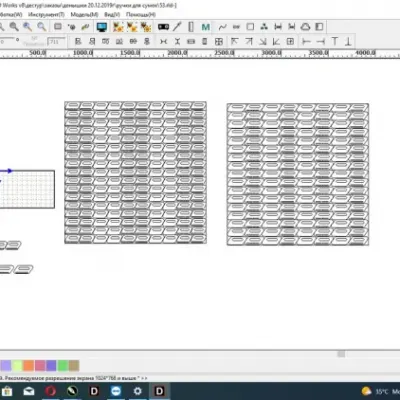The image size is (400, 400).
Task: Select the curve line drawing tool
Action: (x=222, y=27)
